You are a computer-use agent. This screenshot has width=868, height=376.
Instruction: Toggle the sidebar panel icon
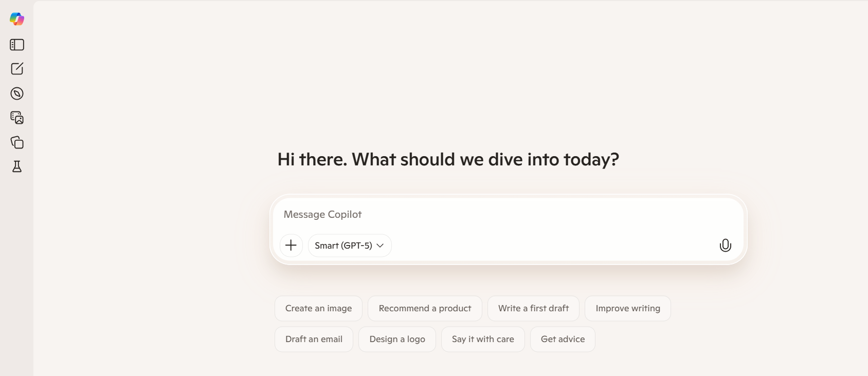17,45
